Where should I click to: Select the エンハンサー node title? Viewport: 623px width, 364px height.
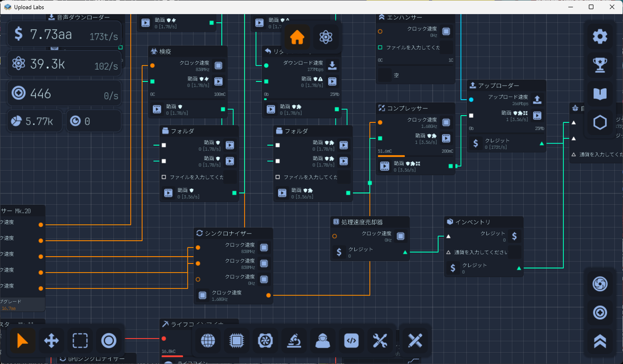(x=406, y=17)
